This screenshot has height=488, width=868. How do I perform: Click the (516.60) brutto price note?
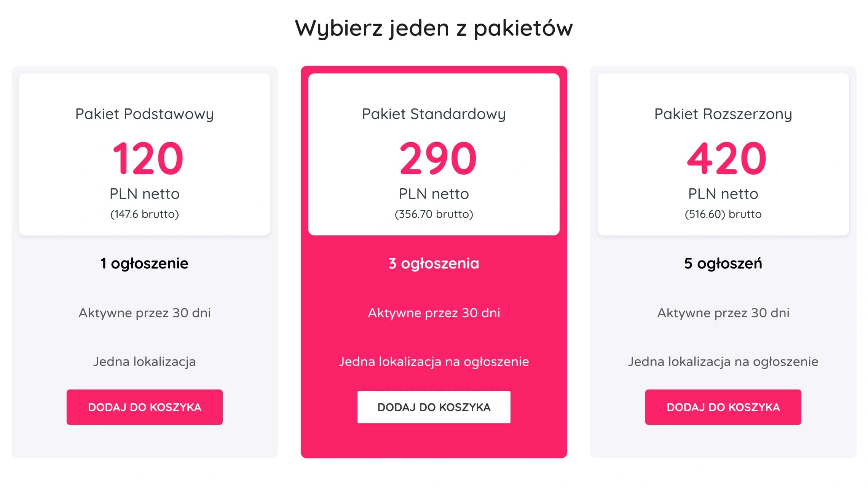[x=723, y=214]
